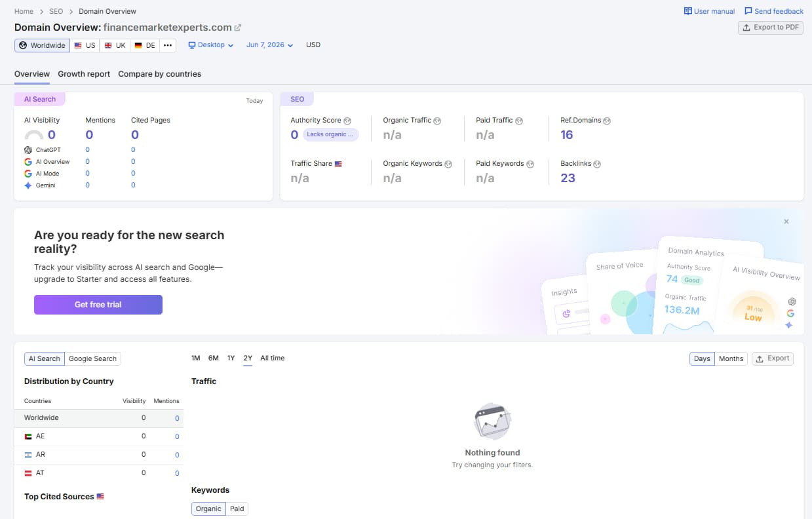Select Organic keywords toggle
Screen dimensions: 812x519
pos(208,509)
